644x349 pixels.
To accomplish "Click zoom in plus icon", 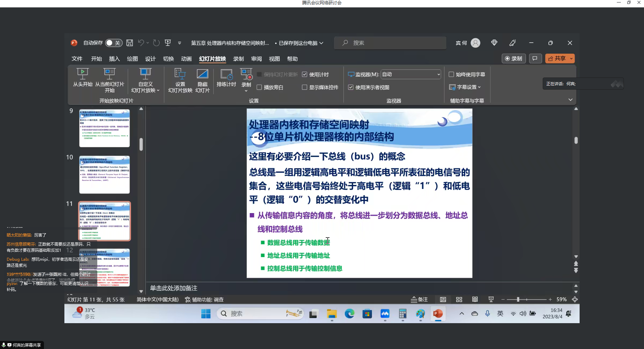I will click(x=550, y=299).
